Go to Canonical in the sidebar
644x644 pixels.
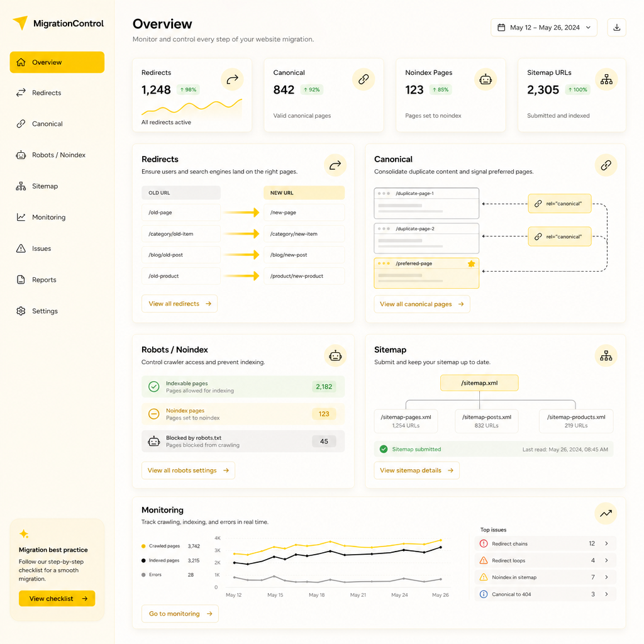[x=57, y=124]
